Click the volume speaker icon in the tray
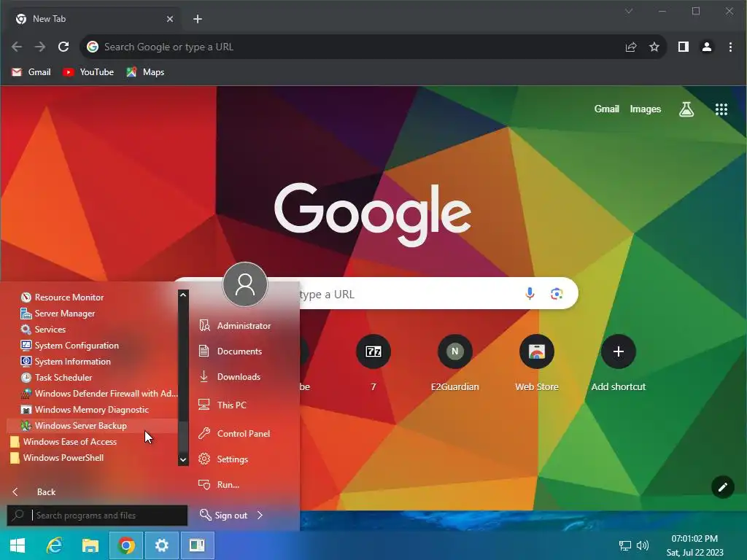The width and height of the screenshot is (747, 560). point(643,545)
